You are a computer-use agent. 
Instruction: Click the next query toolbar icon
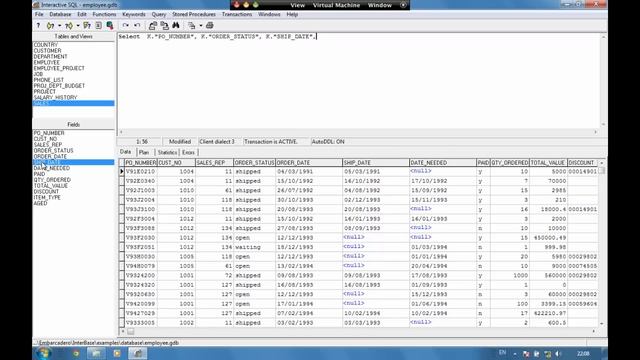click(x=69, y=25)
